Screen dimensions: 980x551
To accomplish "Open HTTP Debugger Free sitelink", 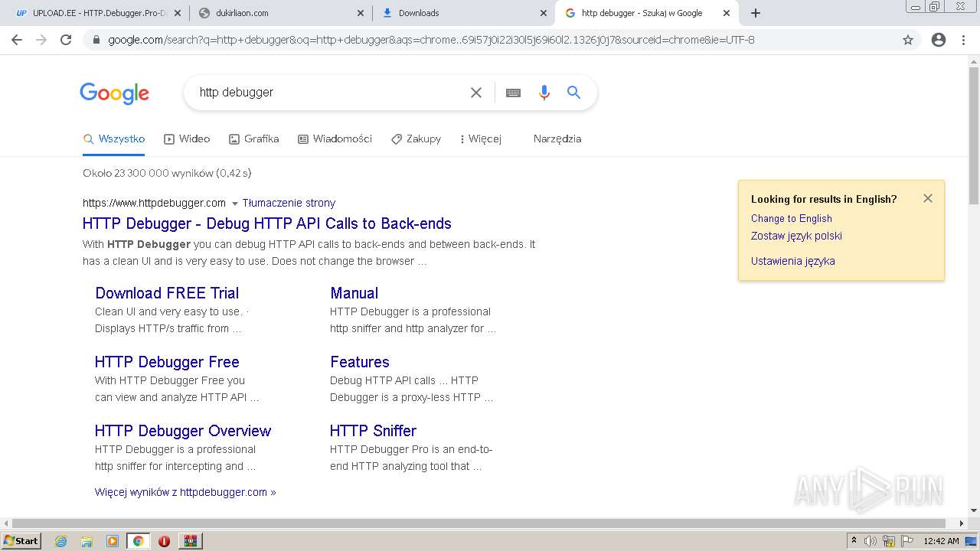I will 167,362.
